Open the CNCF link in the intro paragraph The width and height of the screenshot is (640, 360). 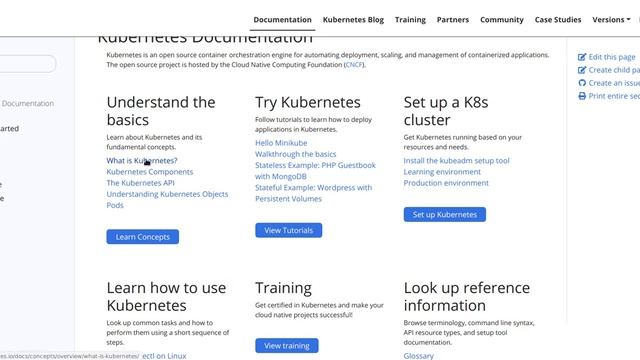click(x=354, y=64)
